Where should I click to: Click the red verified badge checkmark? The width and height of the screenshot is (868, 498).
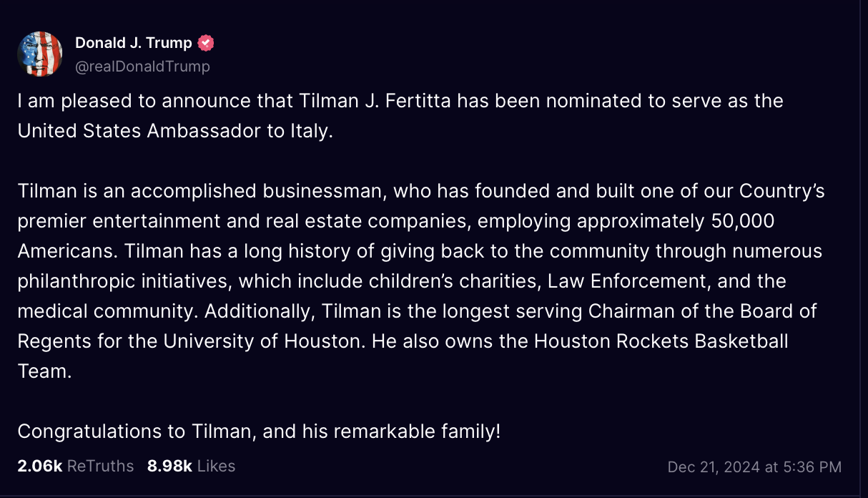point(206,43)
